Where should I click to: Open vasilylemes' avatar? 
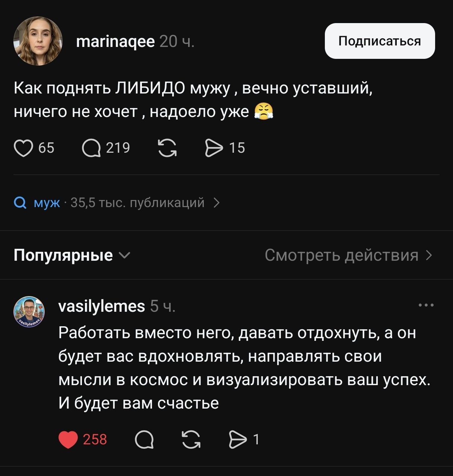29,311
